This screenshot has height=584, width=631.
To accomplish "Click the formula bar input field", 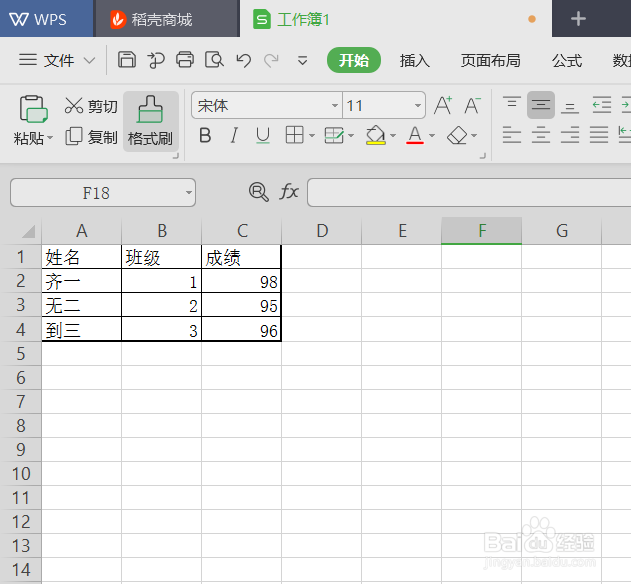I will tap(469, 192).
